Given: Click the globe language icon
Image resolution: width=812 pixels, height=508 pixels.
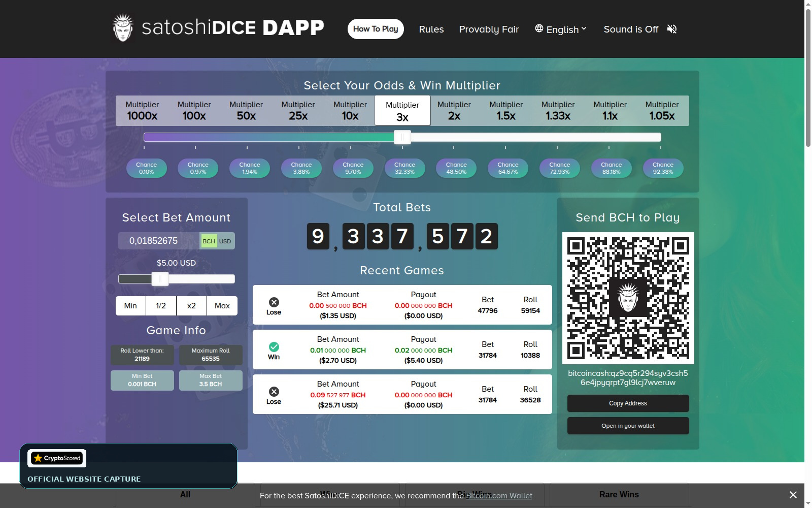Looking at the screenshot, I should [x=539, y=28].
